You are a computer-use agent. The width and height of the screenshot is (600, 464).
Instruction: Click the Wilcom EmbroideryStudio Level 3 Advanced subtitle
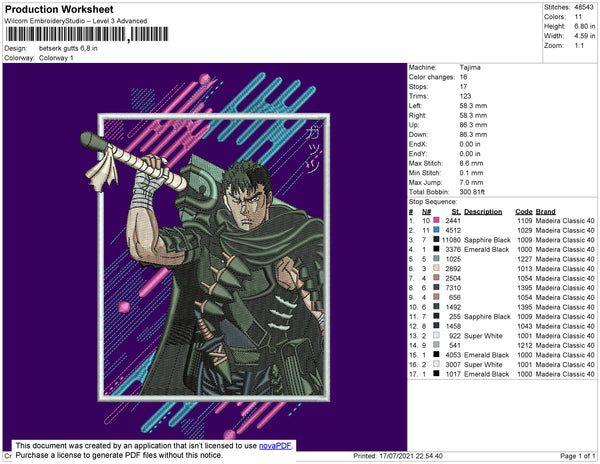pos(76,21)
